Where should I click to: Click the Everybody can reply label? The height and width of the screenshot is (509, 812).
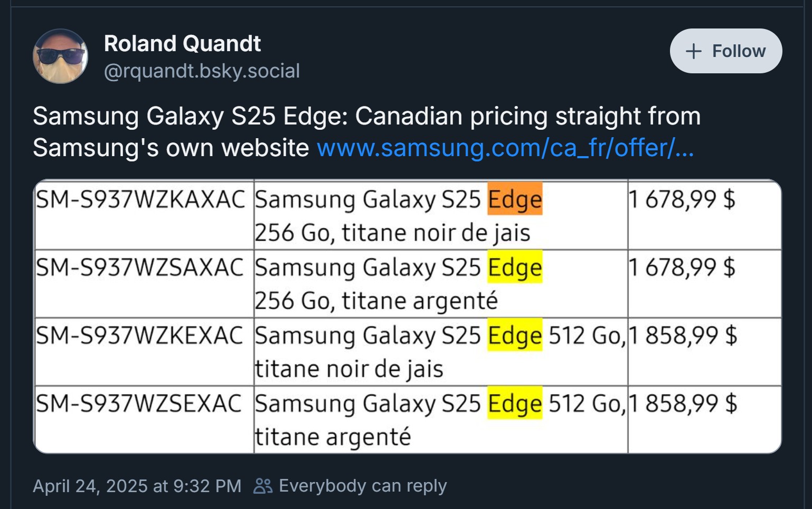(362, 486)
